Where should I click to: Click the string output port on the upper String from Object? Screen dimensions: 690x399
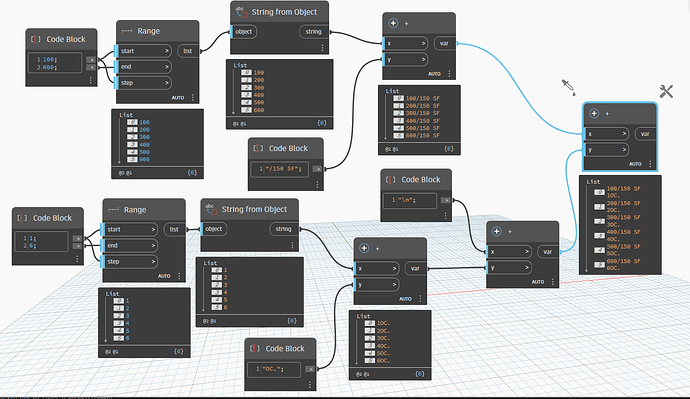[x=313, y=32]
